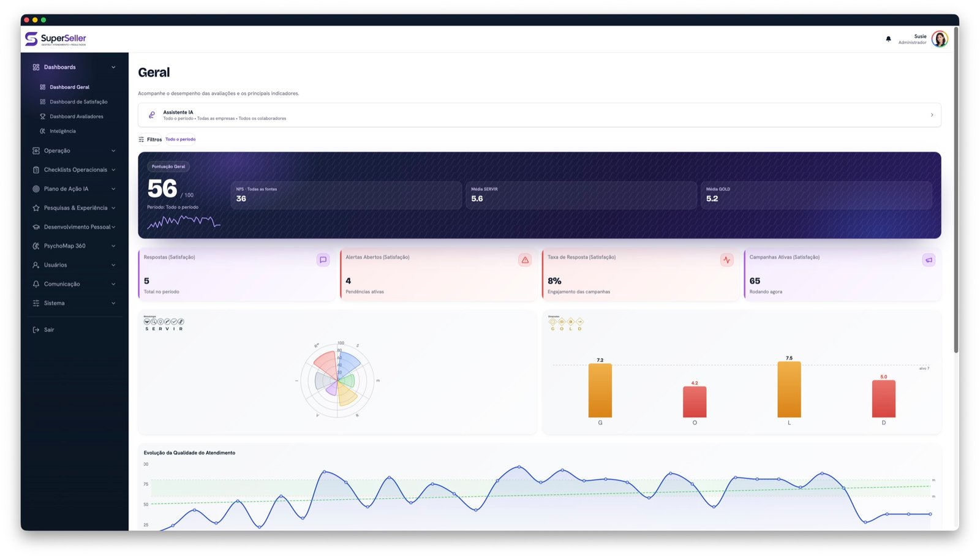The height and width of the screenshot is (558, 980).
Task: Expand the Usuários chevron
Action: click(113, 265)
